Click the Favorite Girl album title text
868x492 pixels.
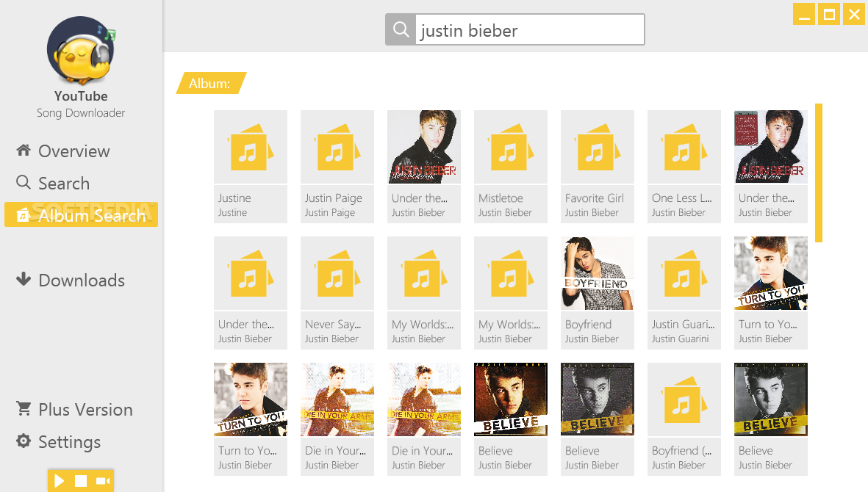(x=594, y=198)
